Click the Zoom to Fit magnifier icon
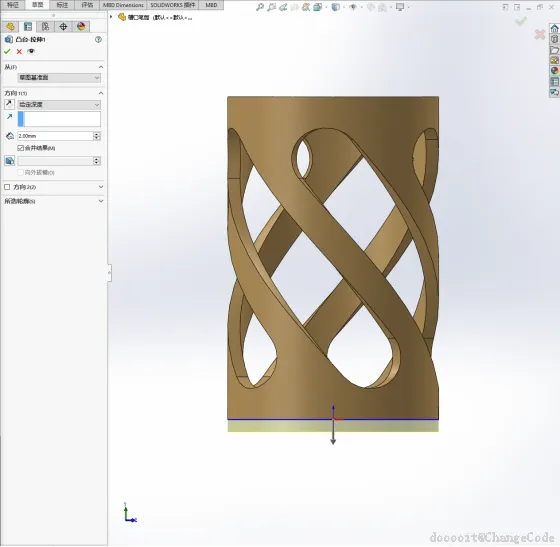The width and height of the screenshot is (560, 547). 260,7
